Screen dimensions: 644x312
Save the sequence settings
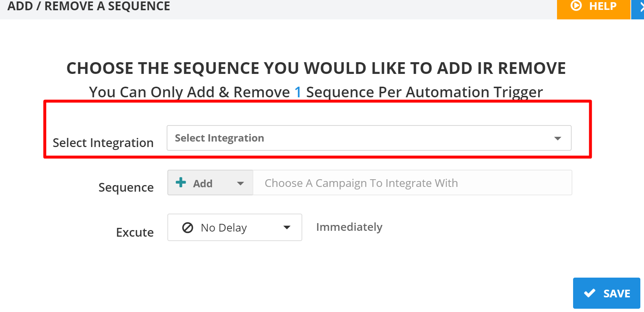(606, 293)
